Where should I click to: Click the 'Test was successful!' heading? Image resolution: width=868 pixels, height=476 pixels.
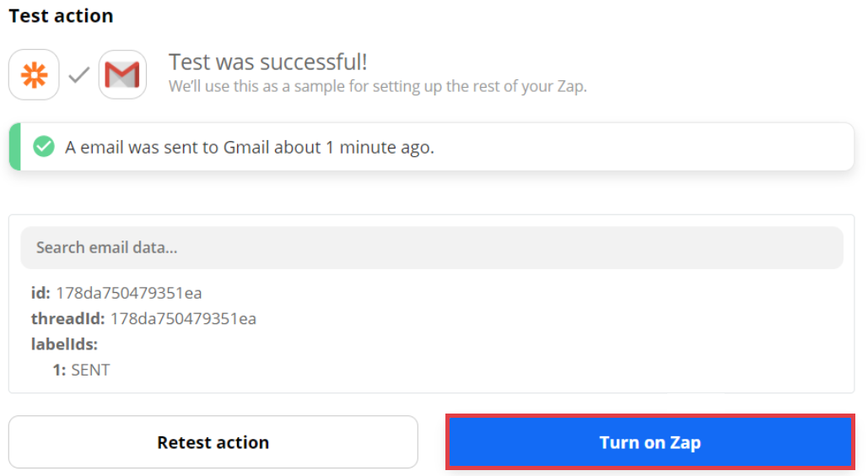pos(267,62)
